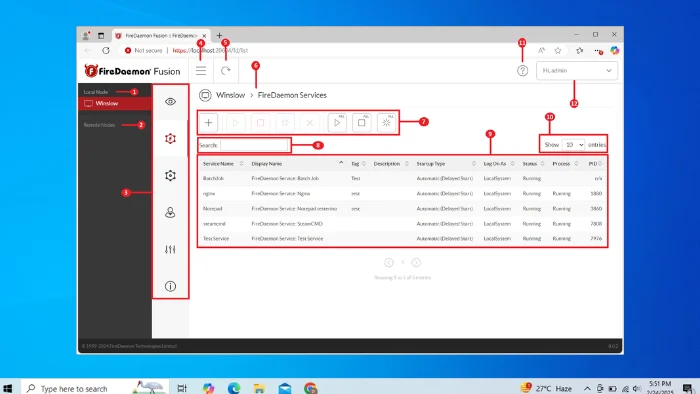The width and height of the screenshot is (700, 394).
Task: Click the refresh icon in the Fusion header
Action: [225, 71]
